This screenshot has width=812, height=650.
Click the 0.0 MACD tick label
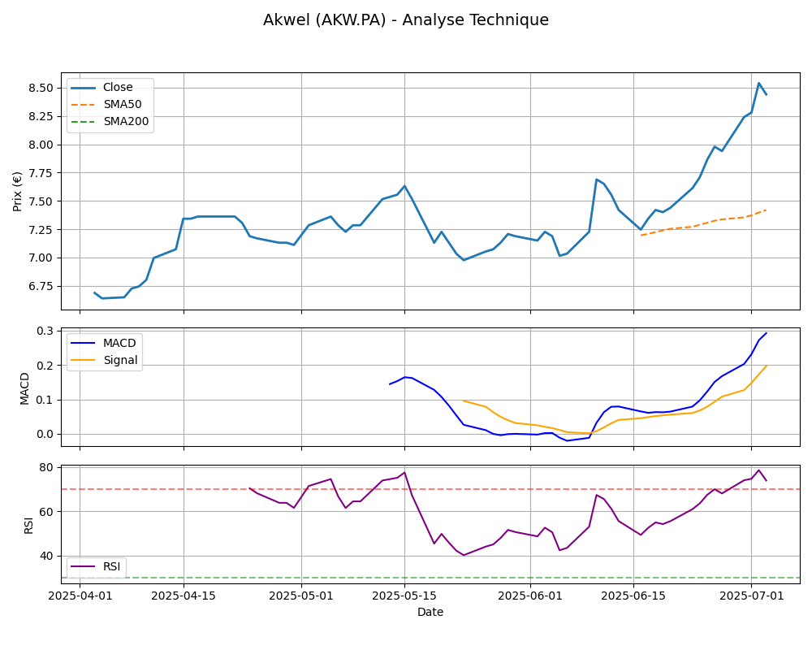click(45, 435)
